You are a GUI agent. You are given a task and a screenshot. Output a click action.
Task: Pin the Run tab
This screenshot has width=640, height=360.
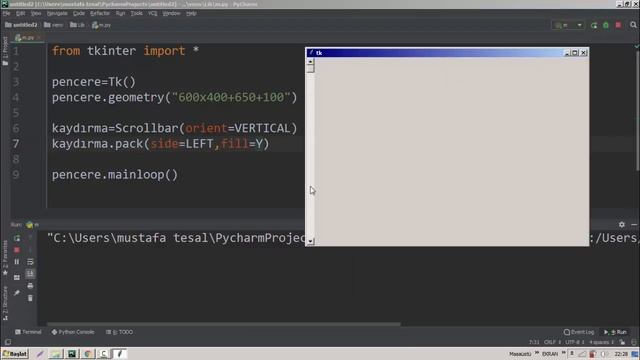17,293
